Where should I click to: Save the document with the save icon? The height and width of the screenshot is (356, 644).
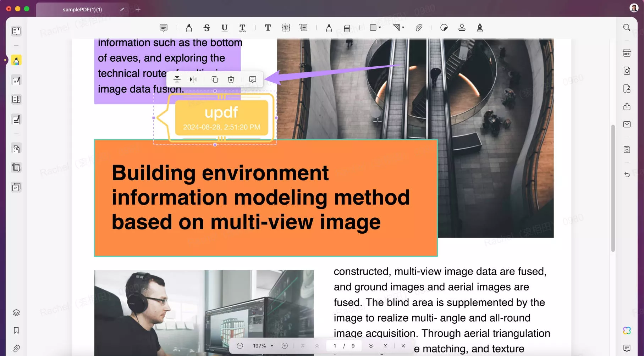click(627, 149)
